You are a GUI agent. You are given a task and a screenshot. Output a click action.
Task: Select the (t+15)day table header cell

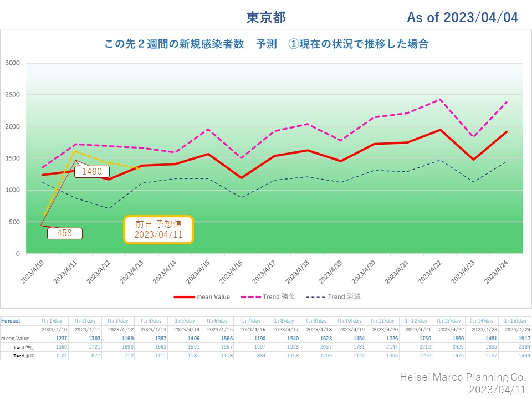click(x=514, y=321)
